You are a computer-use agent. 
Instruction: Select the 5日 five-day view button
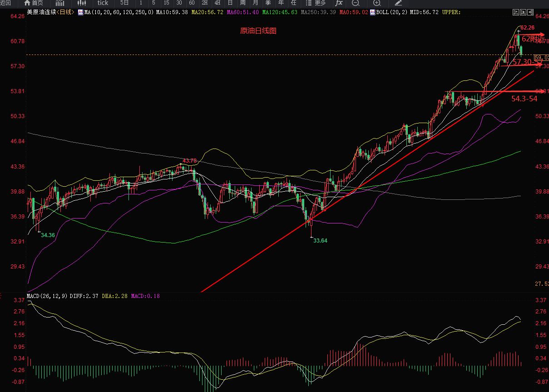[x=124, y=3]
